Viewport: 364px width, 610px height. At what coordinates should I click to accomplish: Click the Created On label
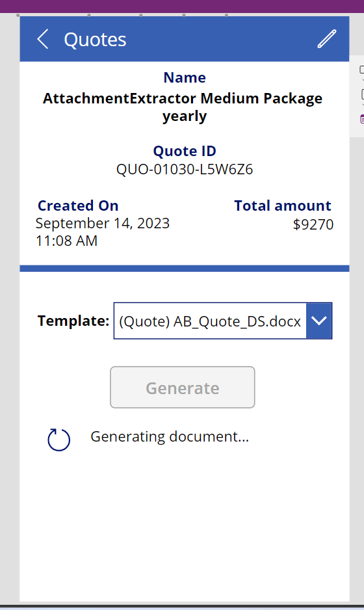(x=78, y=206)
